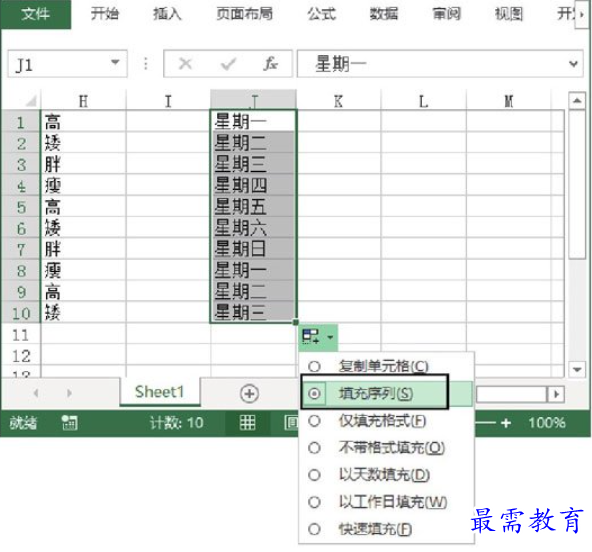Open zoom dialog via 100% label
This screenshot has height=552, width=592.
tap(546, 422)
